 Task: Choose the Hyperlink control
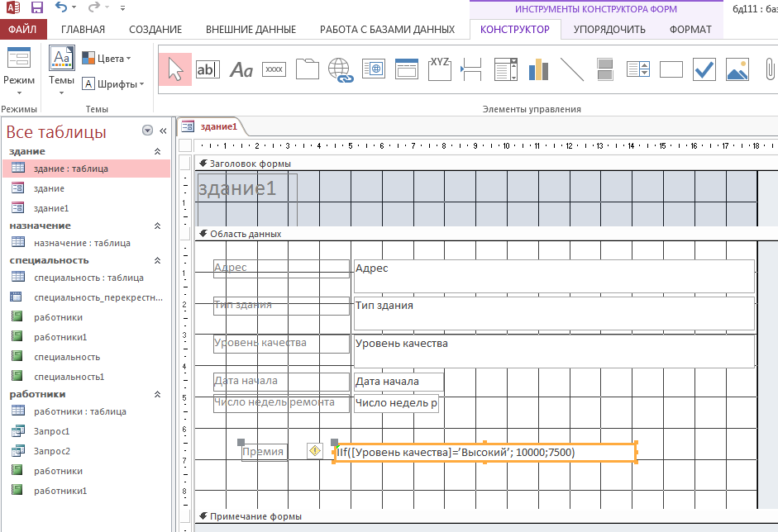coord(341,69)
